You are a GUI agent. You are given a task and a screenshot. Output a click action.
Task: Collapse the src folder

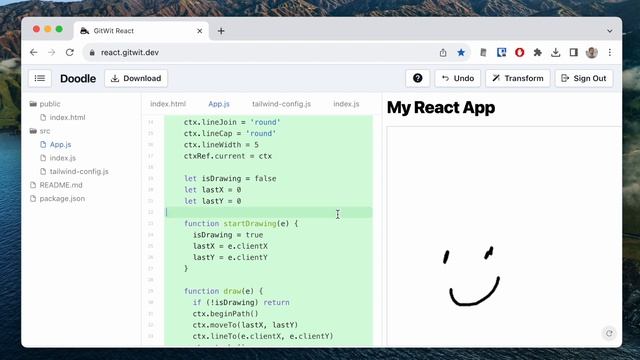pyautogui.click(x=40, y=131)
